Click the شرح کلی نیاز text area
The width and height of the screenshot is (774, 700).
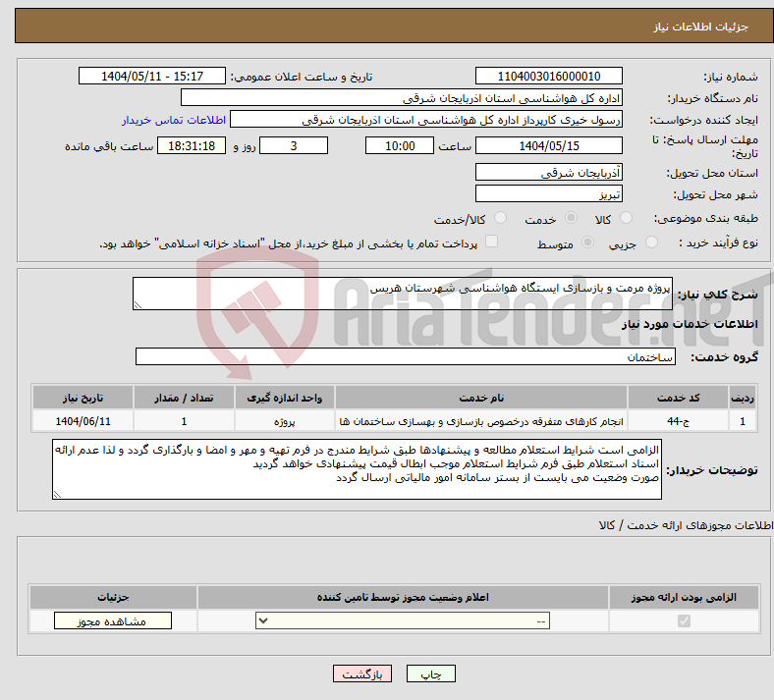tap(403, 294)
